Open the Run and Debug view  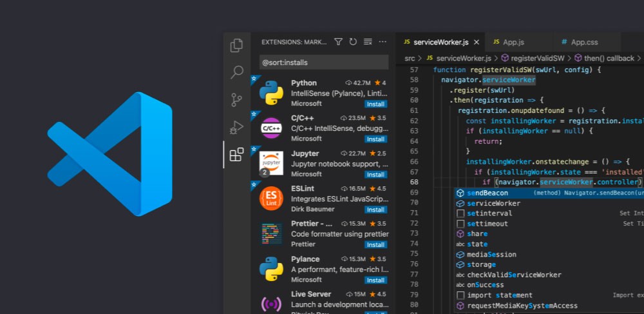236,127
